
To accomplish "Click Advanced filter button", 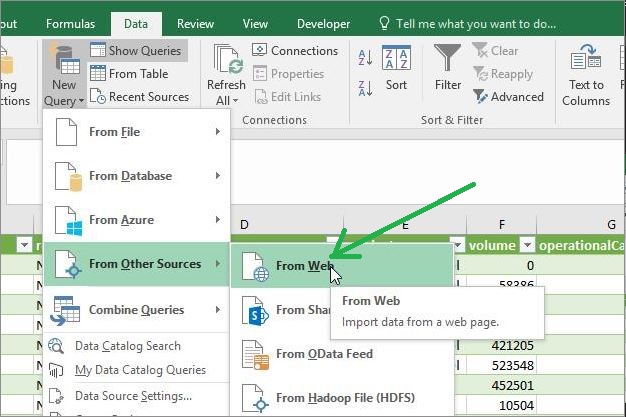I will click(508, 97).
